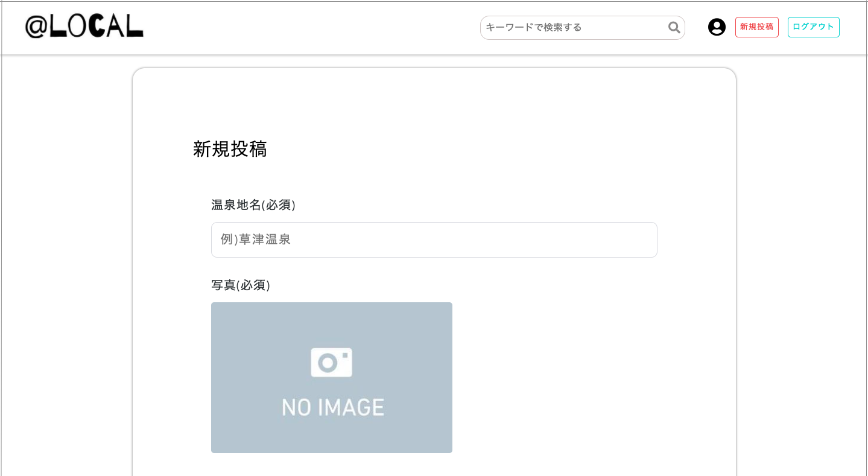Click the teal ログアウト button to sign out
The width and height of the screenshot is (868, 476).
click(x=813, y=27)
